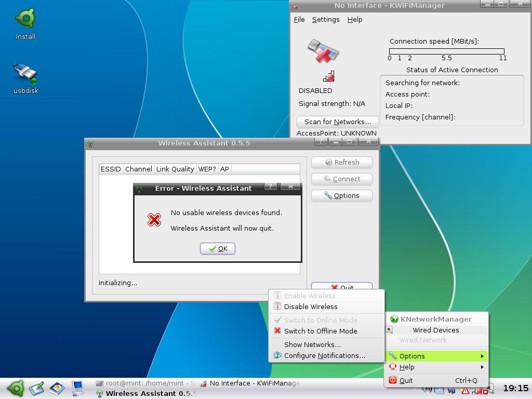Click the wrench icon beside Options in the tray menu
This screenshot has height=399, width=532.
click(393, 355)
